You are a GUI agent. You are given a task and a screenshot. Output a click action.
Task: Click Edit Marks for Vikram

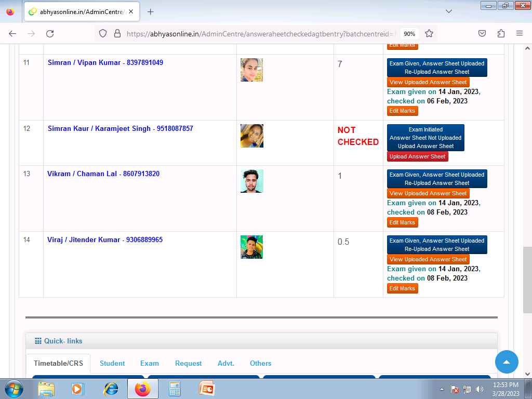point(402,222)
